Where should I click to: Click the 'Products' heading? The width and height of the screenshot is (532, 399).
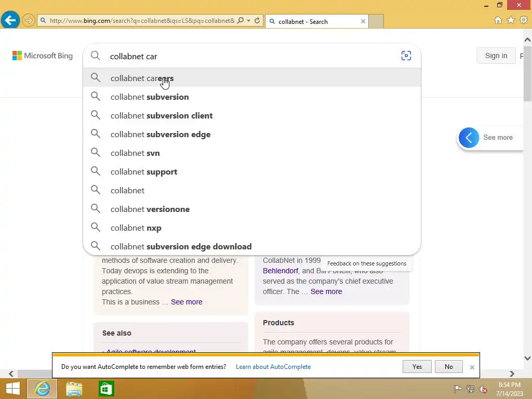coord(278,323)
